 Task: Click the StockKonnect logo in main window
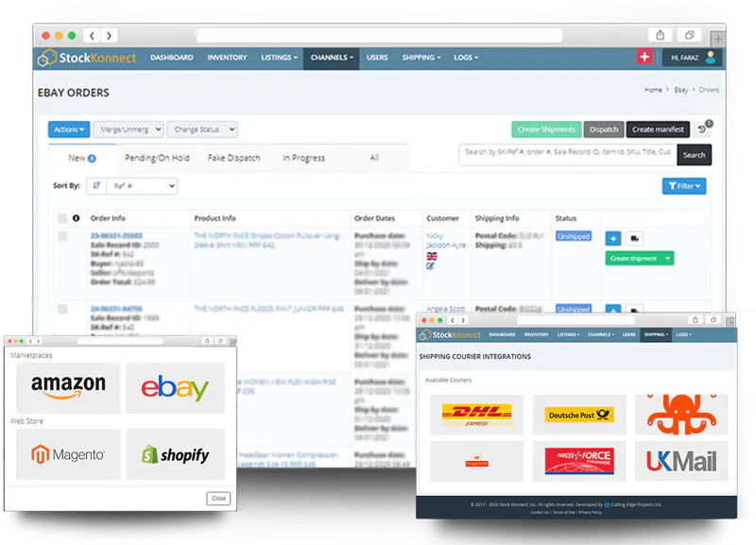click(x=87, y=58)
